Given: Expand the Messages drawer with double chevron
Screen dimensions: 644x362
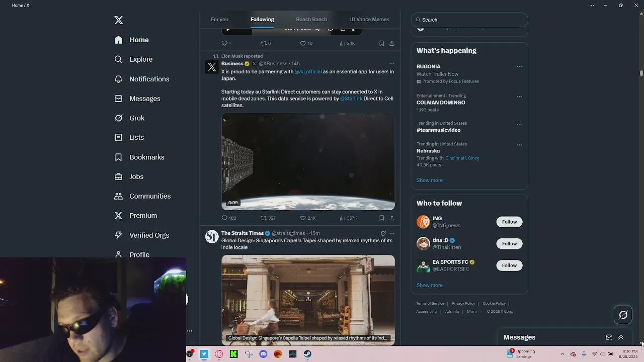Looking at the screenshot, I should pos(621,337).
